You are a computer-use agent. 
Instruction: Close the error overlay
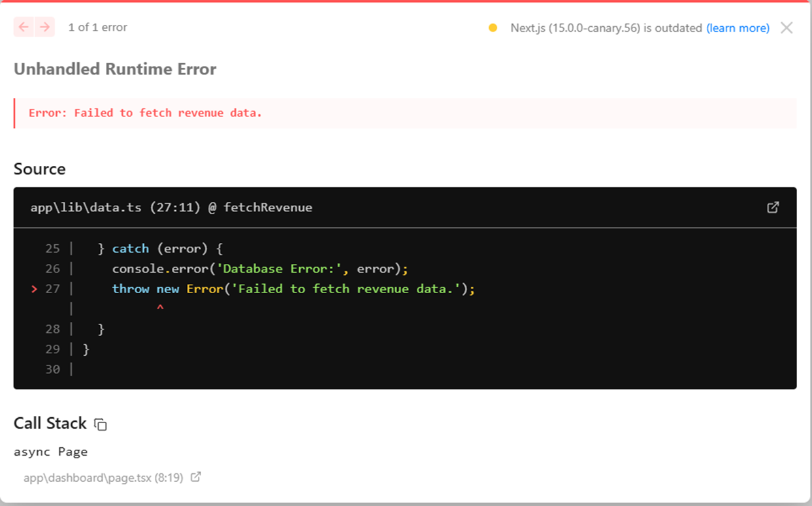click(787, 27)
